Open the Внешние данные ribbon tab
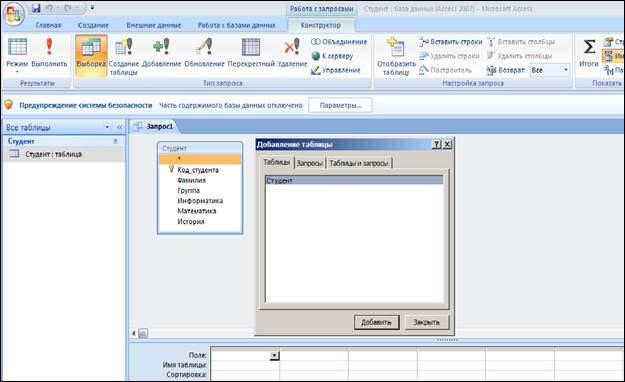Screen dimensions: 625x382 click(x=153, y=25)
